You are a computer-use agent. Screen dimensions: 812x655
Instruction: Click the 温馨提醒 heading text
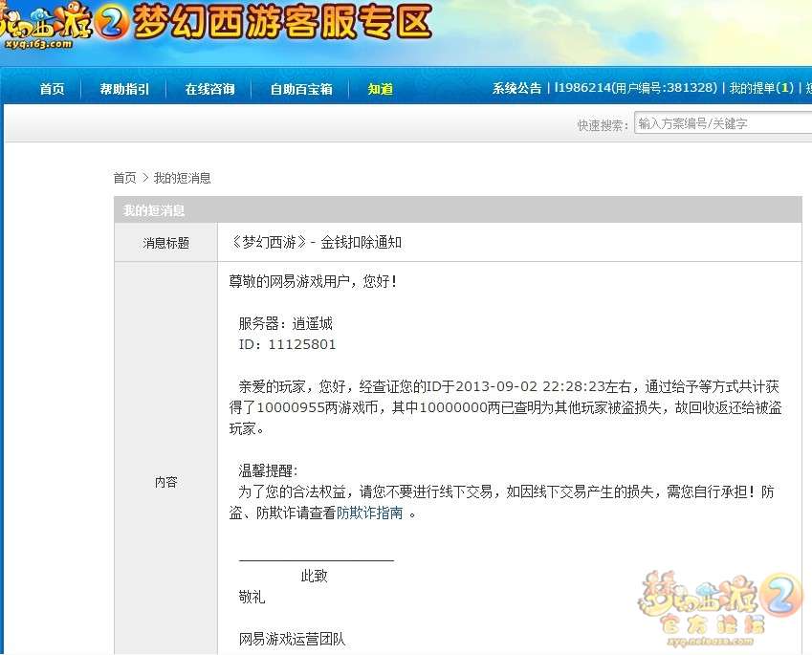click(268, 470)
